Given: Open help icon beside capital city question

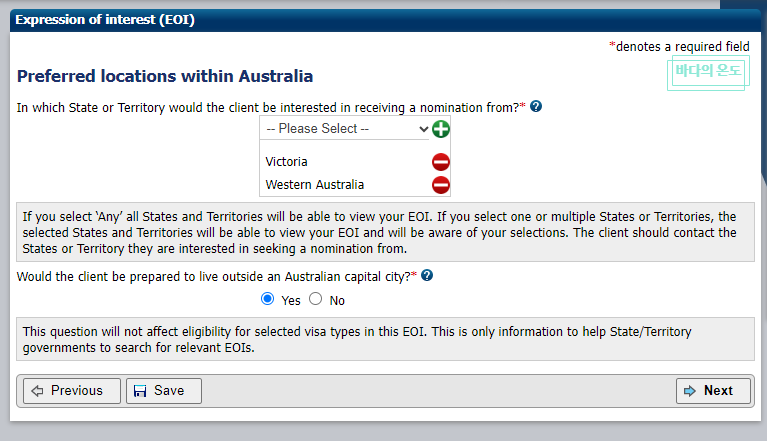Looking at the screenshot, I should coord(427,275).
